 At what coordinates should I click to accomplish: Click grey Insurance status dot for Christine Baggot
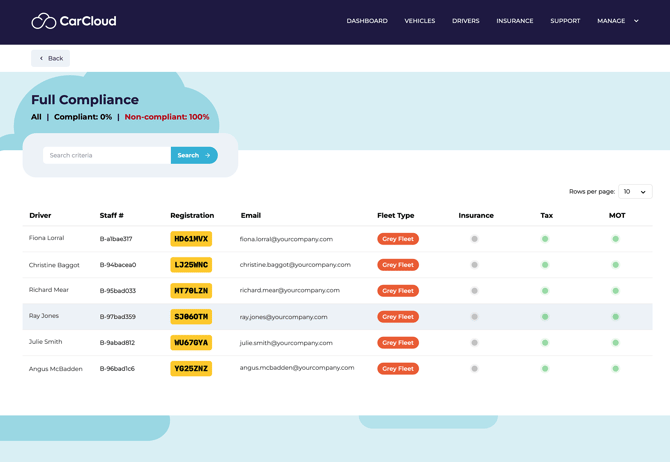pyautogui.click(x=474, y=265)
